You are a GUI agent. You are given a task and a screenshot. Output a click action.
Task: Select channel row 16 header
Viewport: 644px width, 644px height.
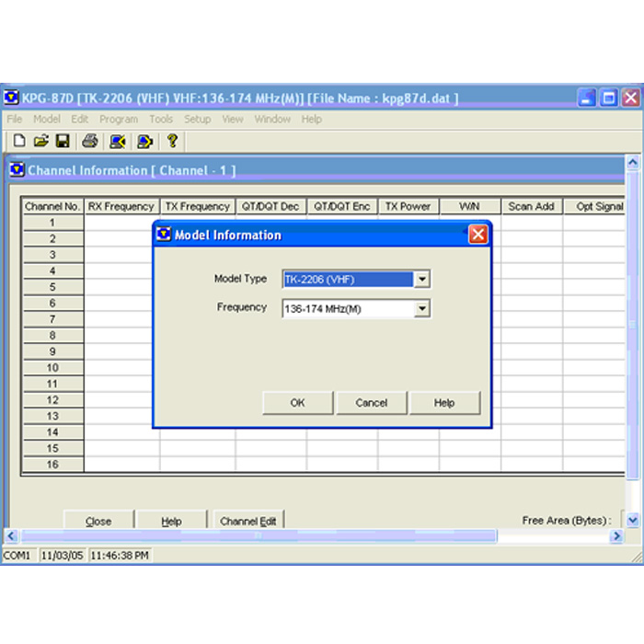(52, 464)
